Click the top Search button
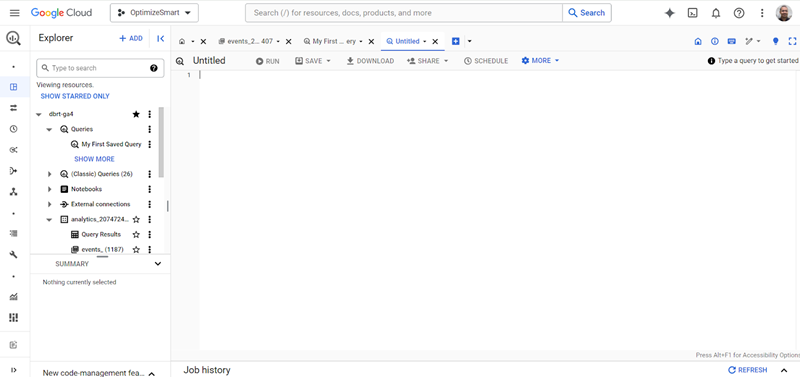The image size is (800, 377). (587, 13)
